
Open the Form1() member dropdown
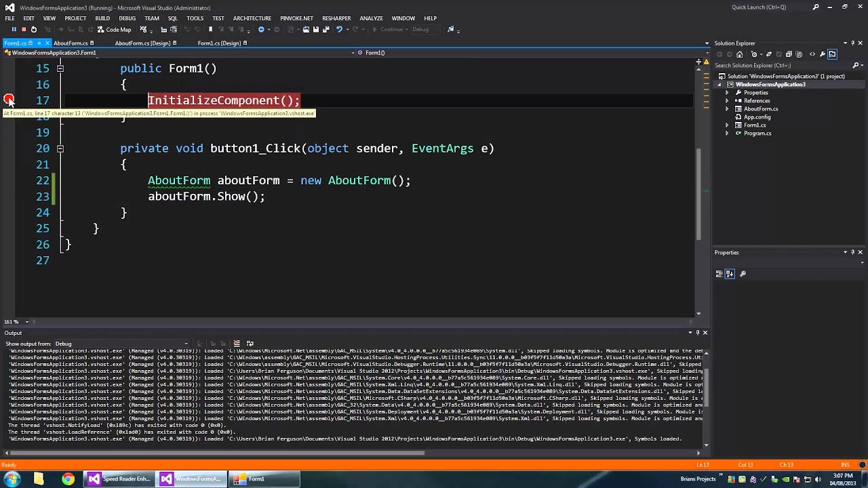coord(531,53)
